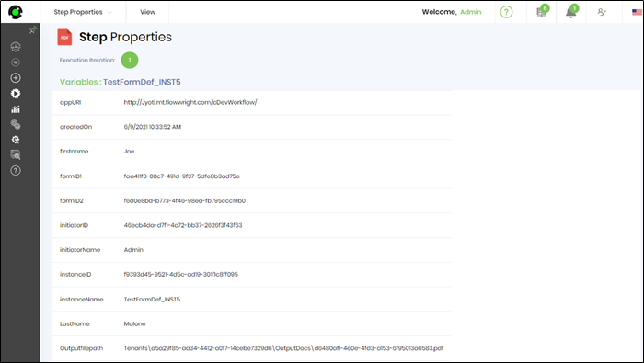Click the integration gears icon in sidebar
644x363 pixels.
[x=16, y=124]
